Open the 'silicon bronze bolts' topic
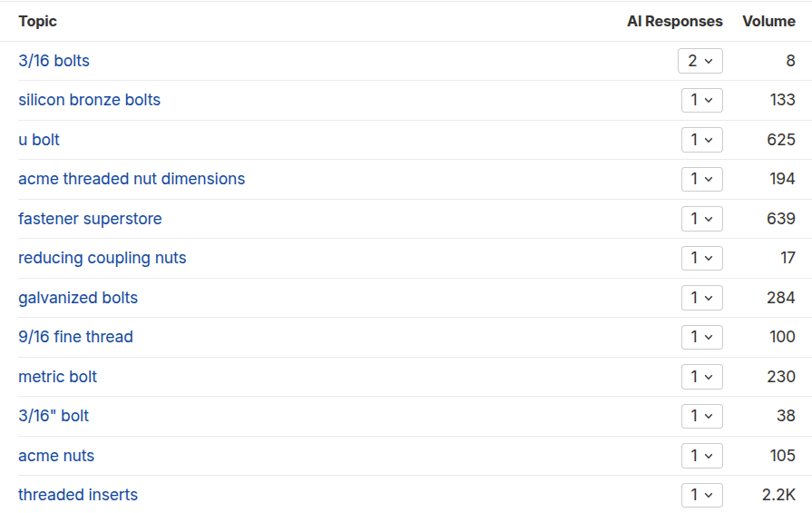Image resolution: width=812 pixels, height=513 pixels. tap(89, 100)
